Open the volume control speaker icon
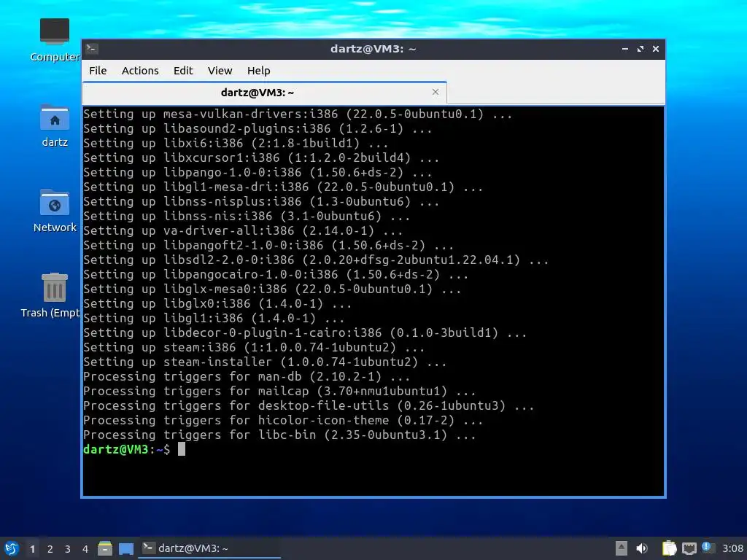The height and width of the screenshot is (560, 747). pos(642,548)
